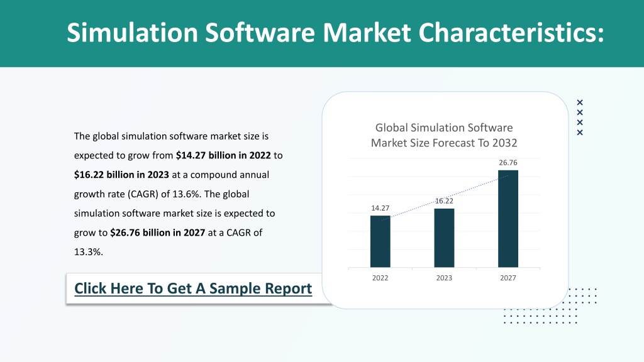Click the data label '16.22'

coord(444,200)
